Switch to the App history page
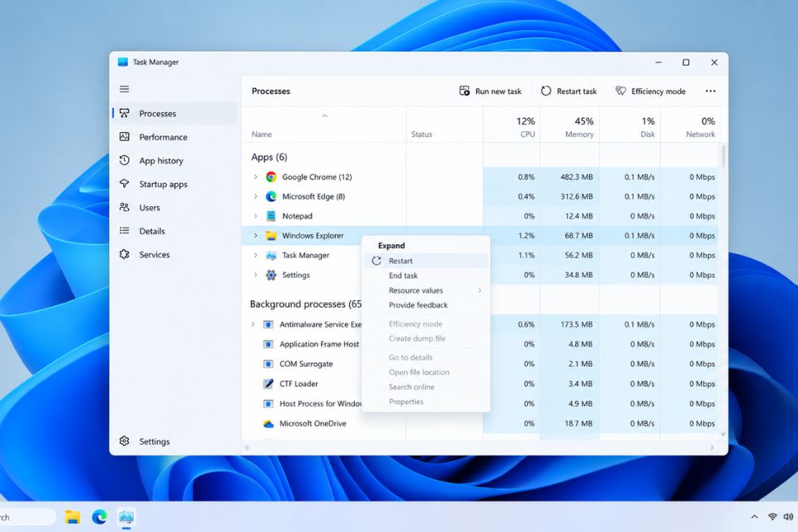The height and width of the screenshot is (532, 798). click(175, 160)
